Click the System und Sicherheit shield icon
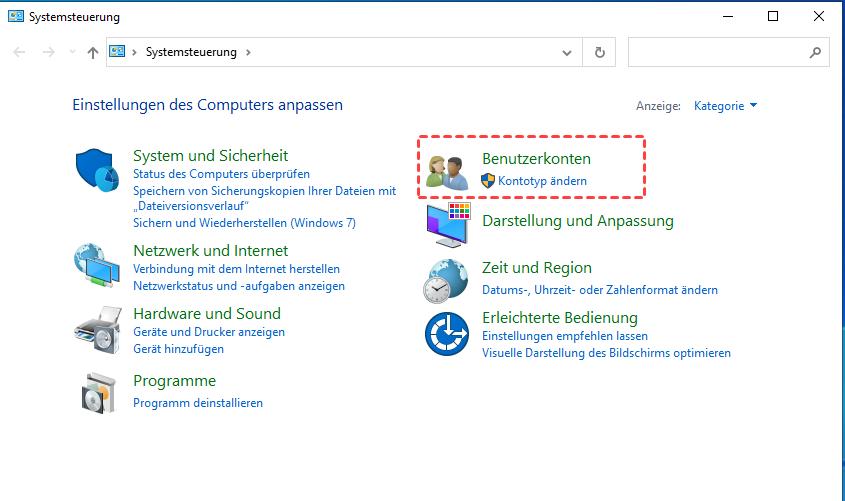The width and height of the screenshot is (845, 501). (98, 171)
